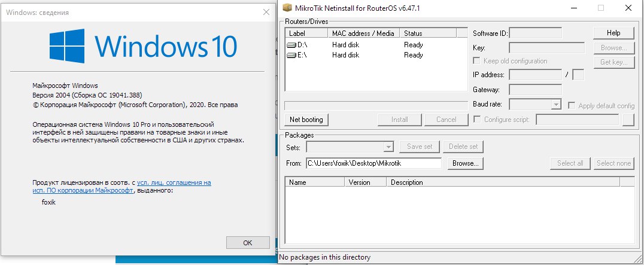
Task: Click the Label column header in drives list
Action: [306, 33]
